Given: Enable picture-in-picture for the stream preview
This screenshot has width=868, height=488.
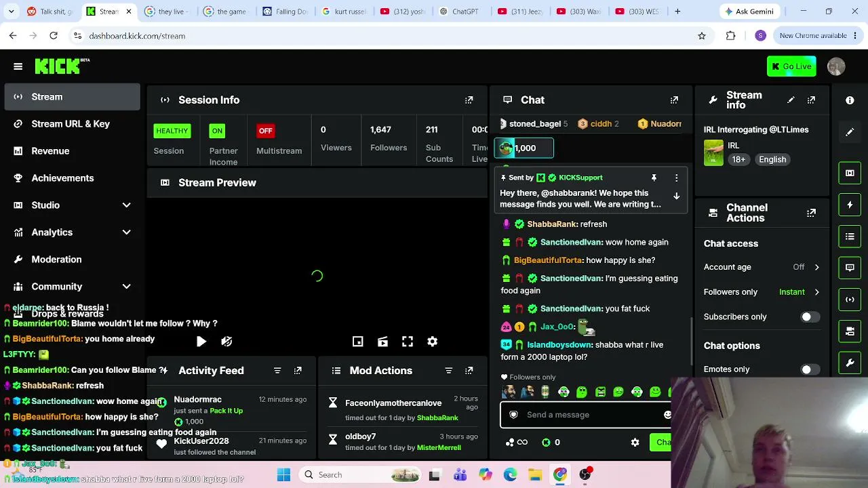Looking at the screenshot, I should 358,342.
